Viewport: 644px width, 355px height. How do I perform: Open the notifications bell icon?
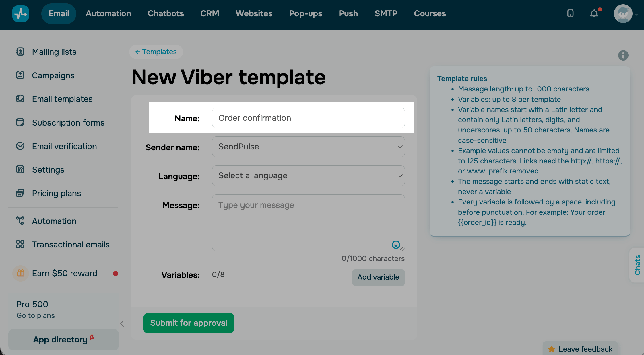point(594,13)
